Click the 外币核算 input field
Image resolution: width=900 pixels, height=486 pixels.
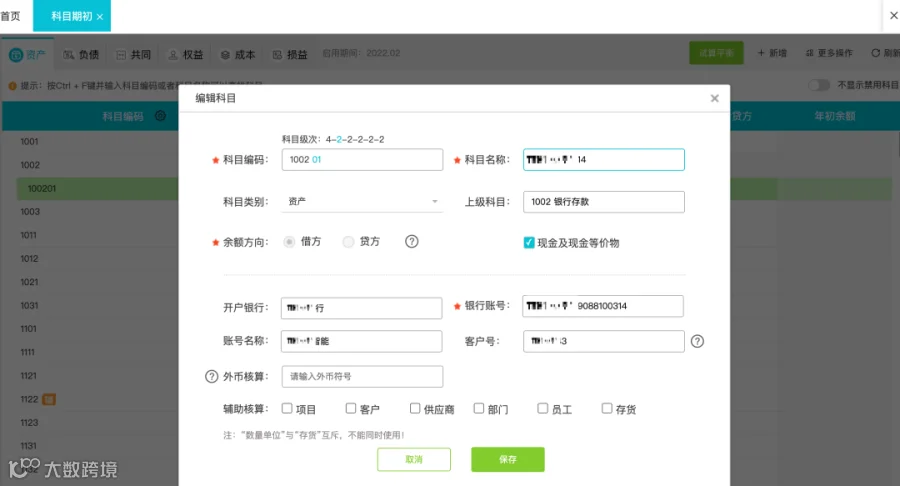point(362,376)
